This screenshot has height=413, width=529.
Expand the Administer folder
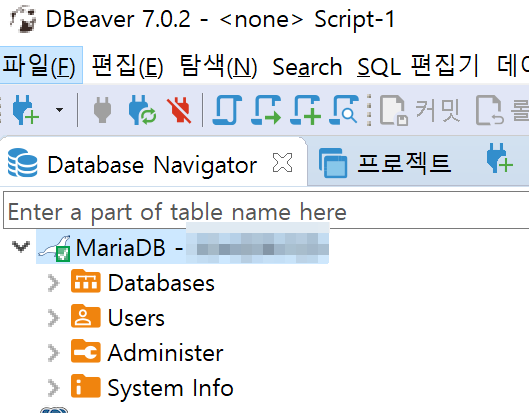53,353
